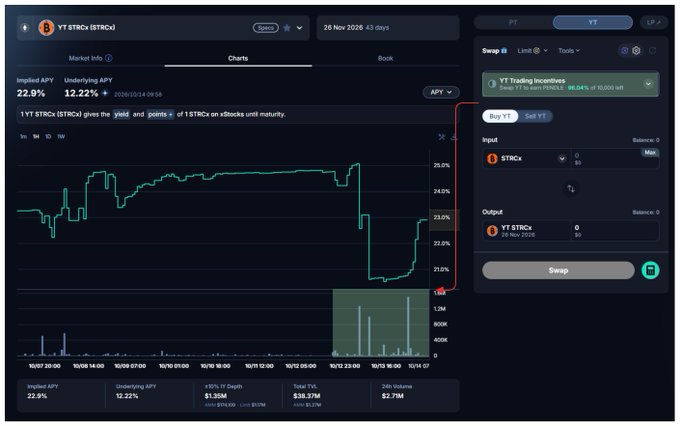Click the Specs button
This screenshot has height=426, width=680.
coord(265,28)
